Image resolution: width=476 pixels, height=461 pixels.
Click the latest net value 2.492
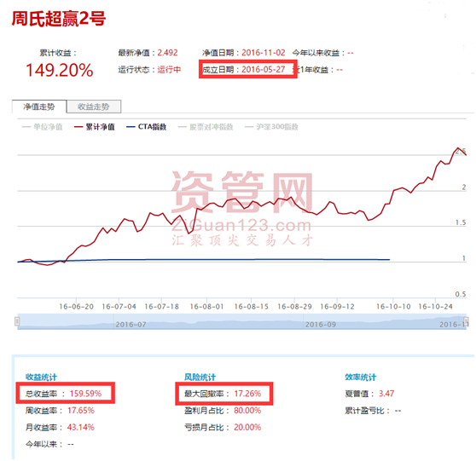click(x=167, y=53)
